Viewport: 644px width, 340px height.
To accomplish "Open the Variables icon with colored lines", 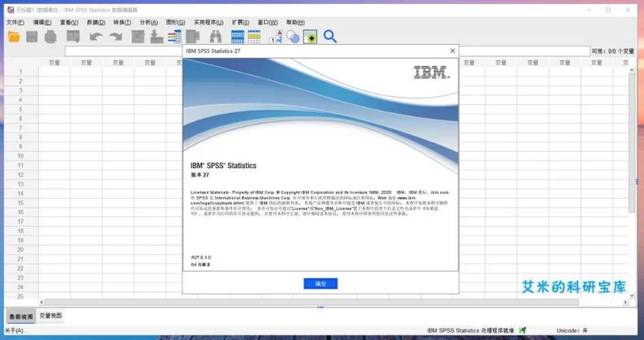I will click(x=175, y=37).
